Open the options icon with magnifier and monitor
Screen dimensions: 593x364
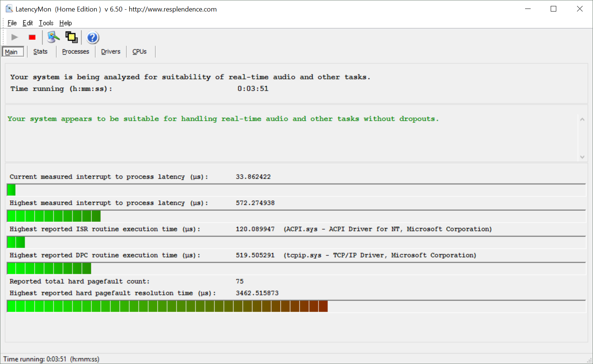pos(53,37)
